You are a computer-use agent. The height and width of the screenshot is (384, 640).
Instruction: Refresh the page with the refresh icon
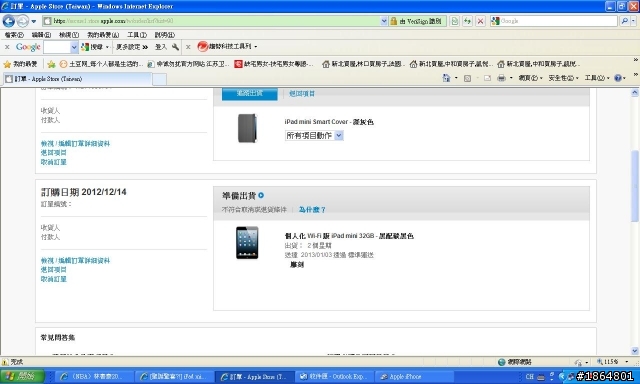click(x=467, y=21)
